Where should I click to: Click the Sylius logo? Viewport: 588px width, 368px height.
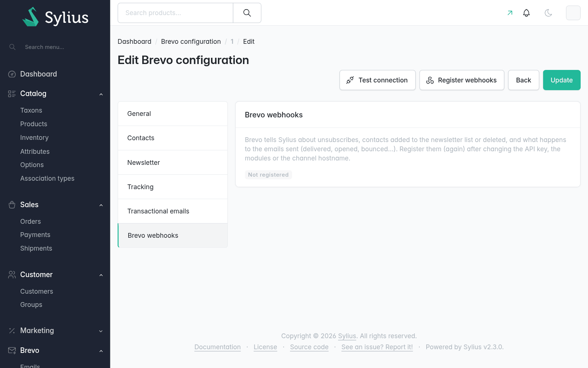(55, 17)
